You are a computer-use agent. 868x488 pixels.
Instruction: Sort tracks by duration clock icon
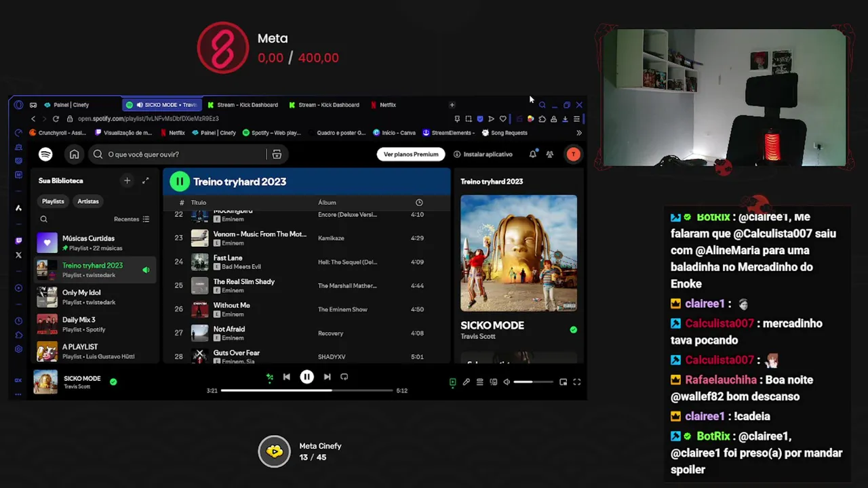coord(419,203)
